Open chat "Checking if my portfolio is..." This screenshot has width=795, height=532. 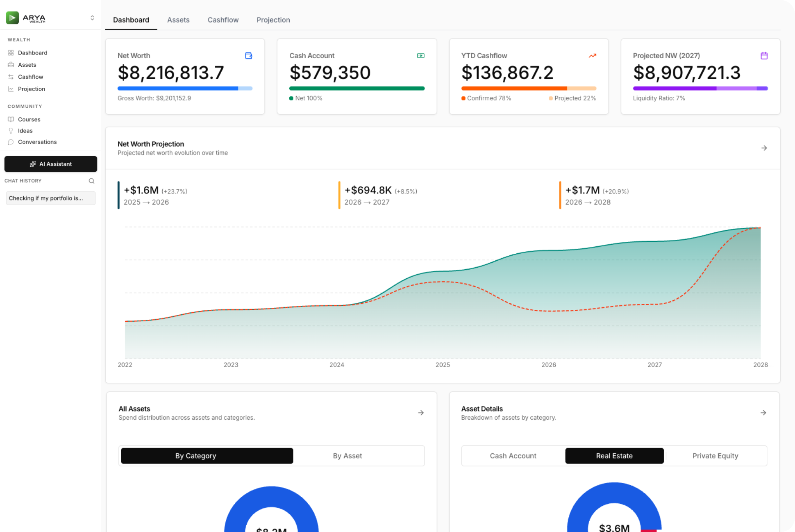(50, 198)
